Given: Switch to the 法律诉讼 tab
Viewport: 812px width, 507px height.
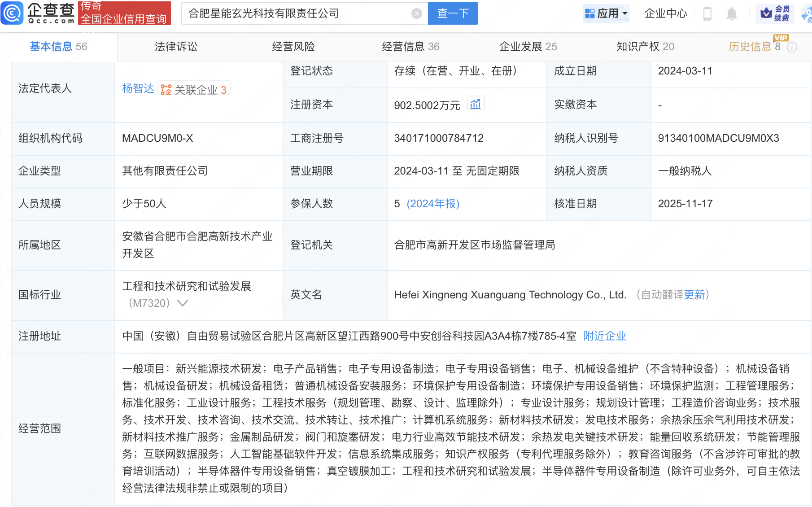Looking at the screenshot, I should tap(176, 47).
